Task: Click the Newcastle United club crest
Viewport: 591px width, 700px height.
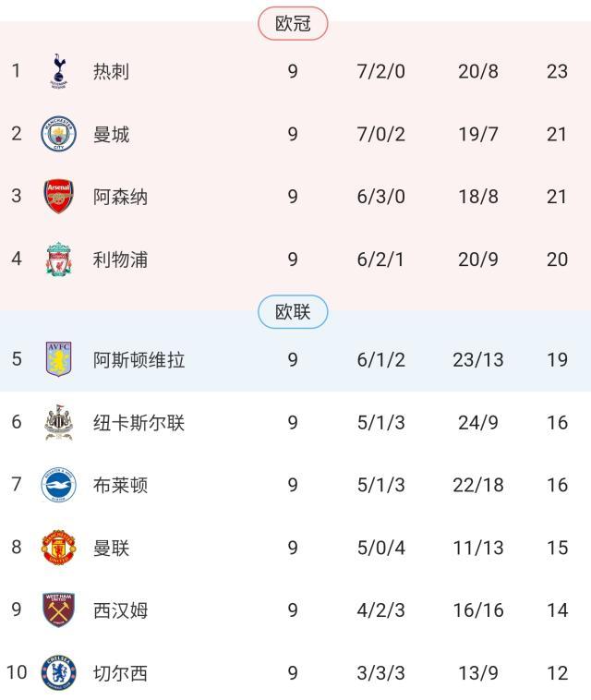Action: click(59, 422)
